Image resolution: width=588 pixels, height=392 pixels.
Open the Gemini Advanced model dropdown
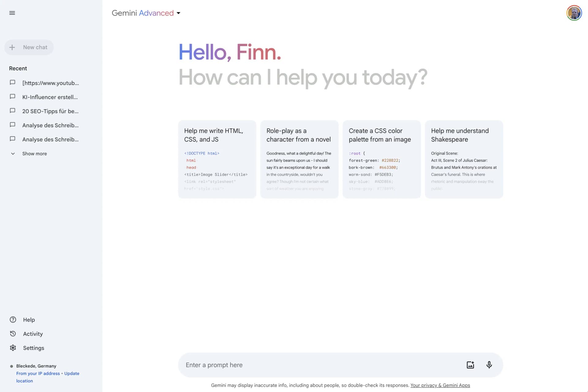coord(179,13)
